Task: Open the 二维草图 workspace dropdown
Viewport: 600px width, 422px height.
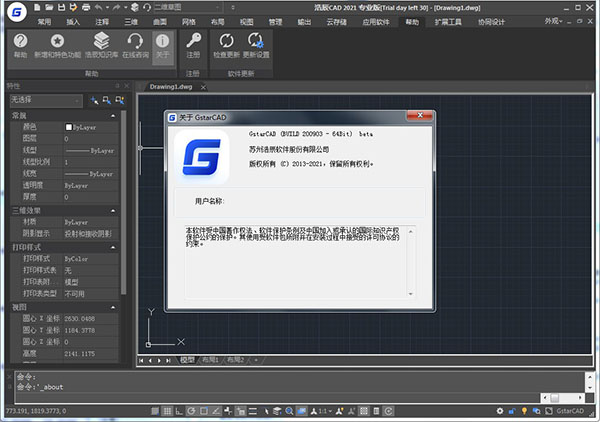Action: point(188,7)
